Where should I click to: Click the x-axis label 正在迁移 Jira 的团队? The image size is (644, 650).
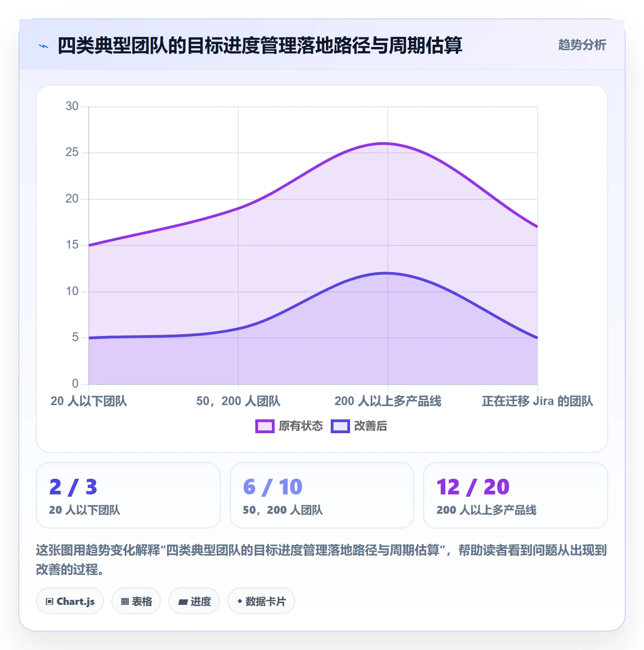point(537,401)
